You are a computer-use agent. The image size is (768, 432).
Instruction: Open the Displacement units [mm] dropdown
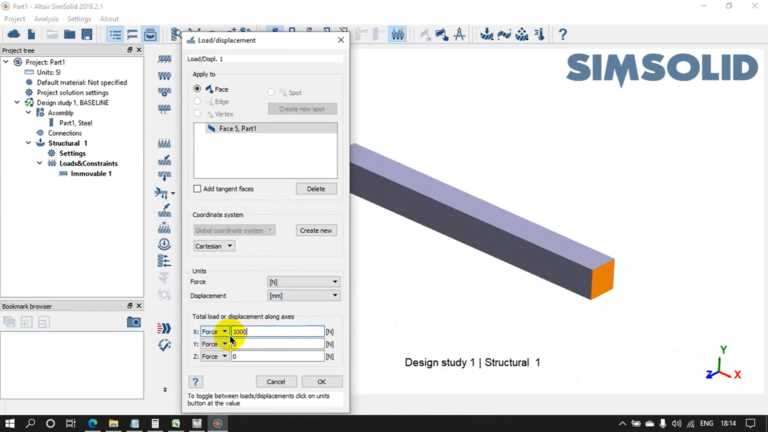pyautogui.click(x=303, y=295)
